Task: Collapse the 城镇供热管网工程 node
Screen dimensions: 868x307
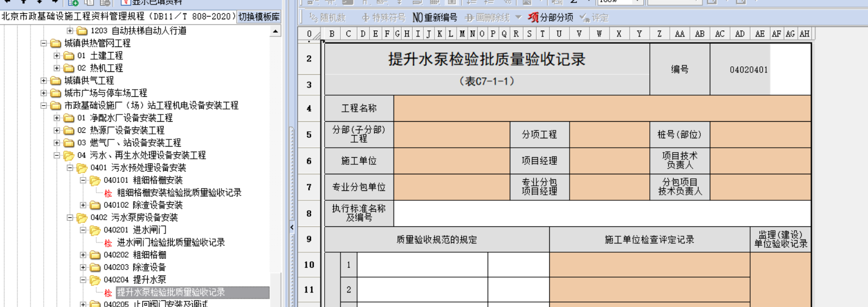Action: coord(43,43)
